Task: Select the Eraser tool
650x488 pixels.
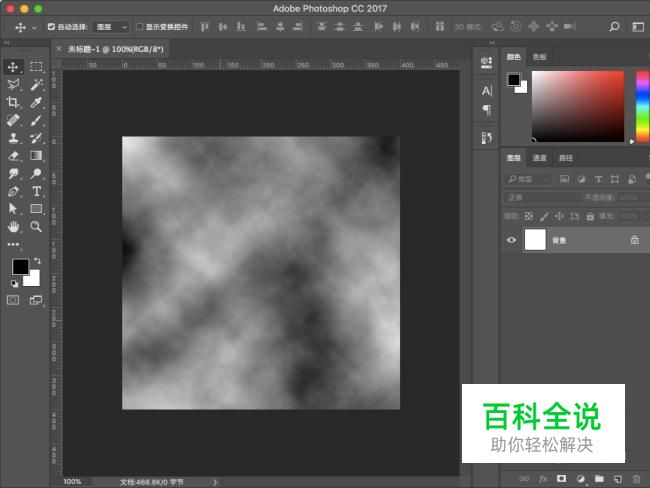Action: [x=13, y=155]
